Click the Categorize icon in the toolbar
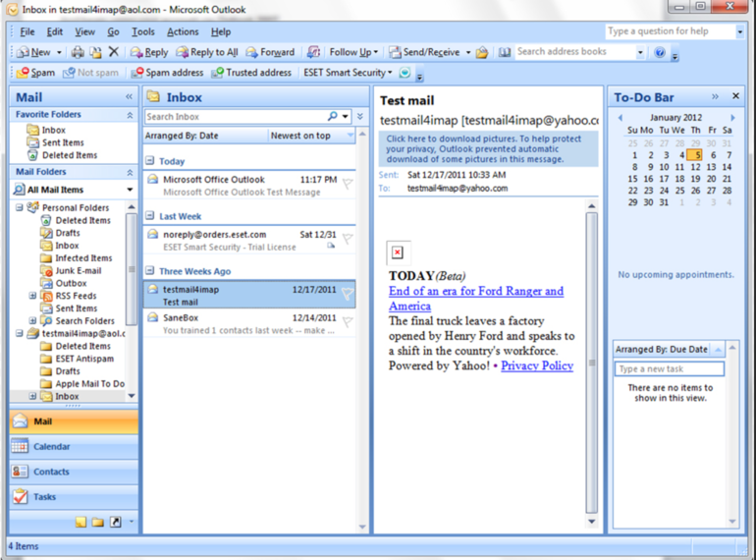The image size is (756, 560). (x=313, y=52)
